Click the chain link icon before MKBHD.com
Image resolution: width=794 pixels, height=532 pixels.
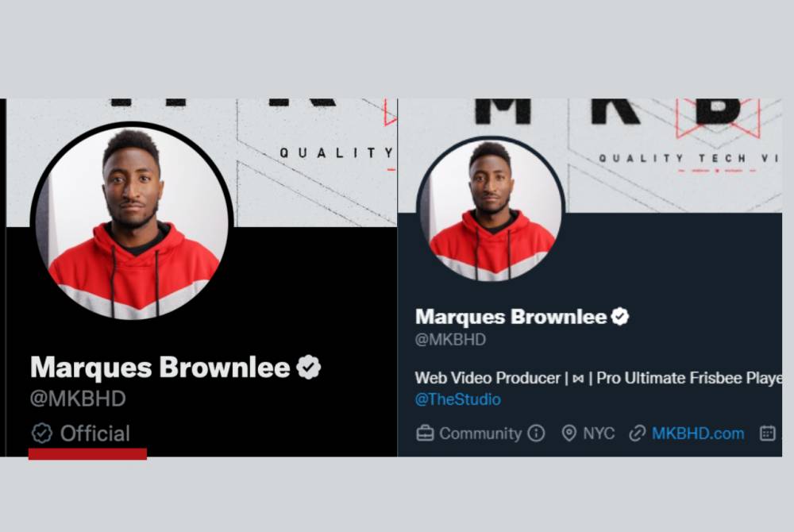[x=637, y=434]
